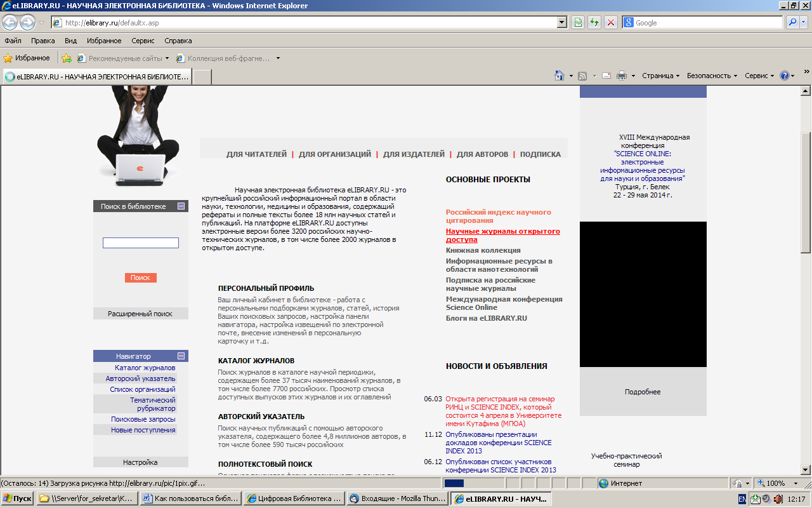The height and width of the screenshot is (508, 812).
Task: Click 'ПОДПИСКА' top navigation link
Action: [540, 154]
